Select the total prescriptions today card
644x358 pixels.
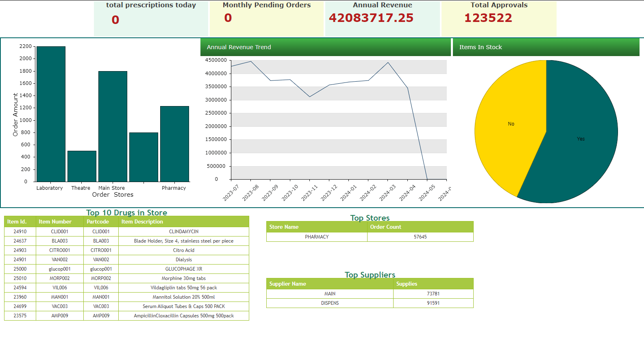click(151, 18)
